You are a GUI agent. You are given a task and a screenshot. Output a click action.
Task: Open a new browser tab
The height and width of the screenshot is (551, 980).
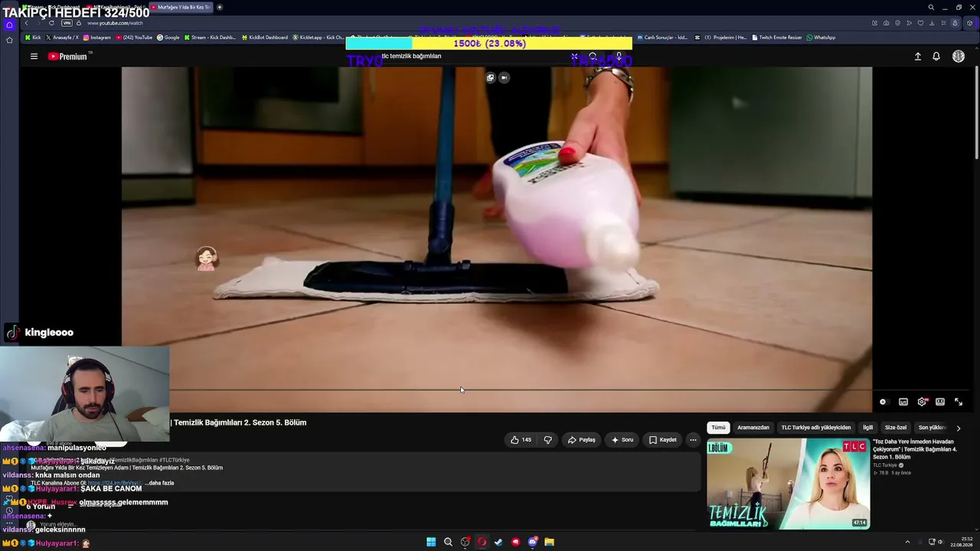click(x=220, y=7)
